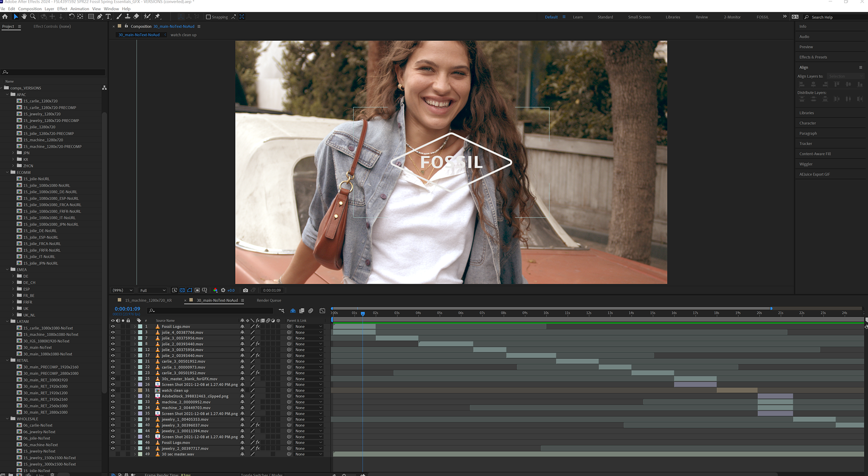Switch to the Standard workspace

[x=605, y=17]
